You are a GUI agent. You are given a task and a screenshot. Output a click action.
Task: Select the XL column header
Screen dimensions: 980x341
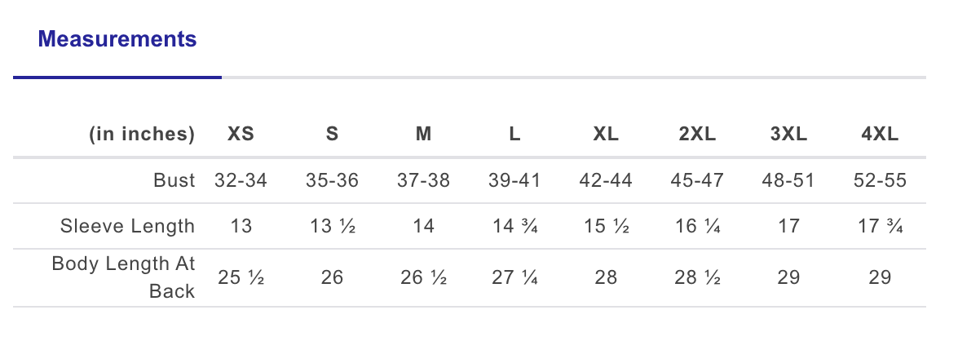[606, 135]
